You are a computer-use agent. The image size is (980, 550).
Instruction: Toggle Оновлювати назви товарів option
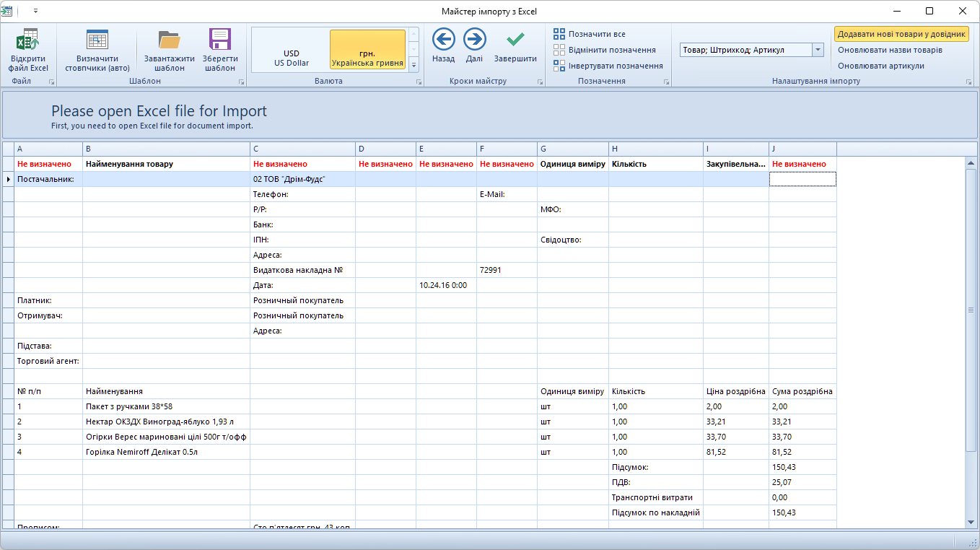[890, 50]
